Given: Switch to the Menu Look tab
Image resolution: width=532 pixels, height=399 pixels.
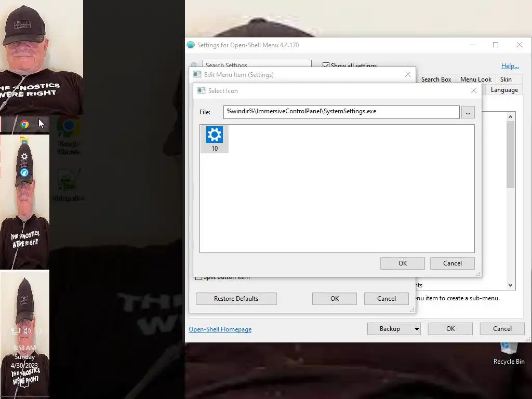Looking at the screenshot, I should tap(476, 79).
